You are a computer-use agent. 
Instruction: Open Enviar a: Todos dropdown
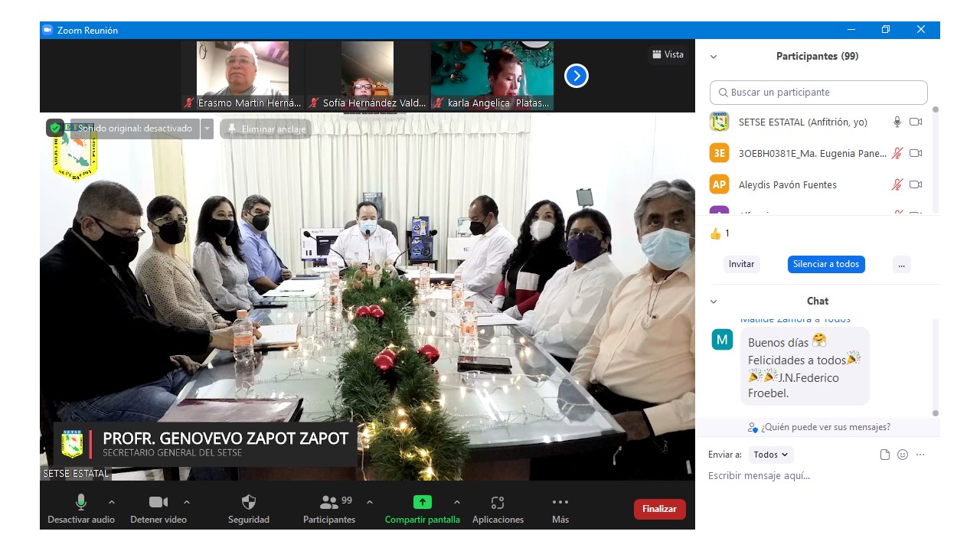pyautogui.click(x=771, y=455)
